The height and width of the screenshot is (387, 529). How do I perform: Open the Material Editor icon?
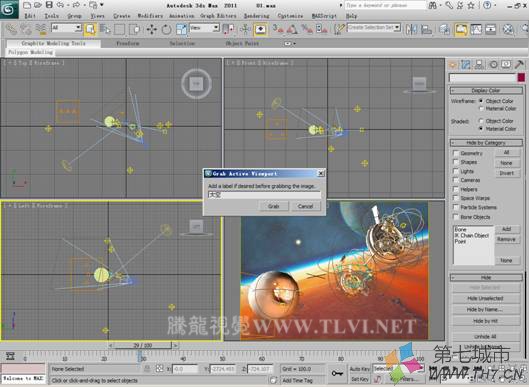click(x=508, y=29)
